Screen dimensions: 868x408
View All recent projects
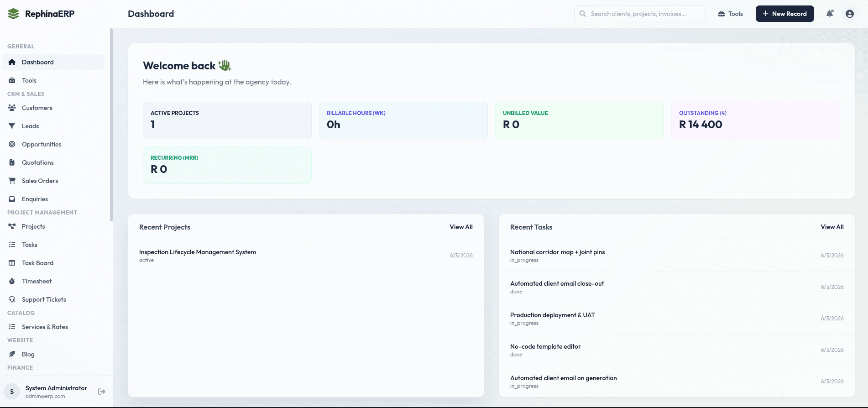pyautogui.click(x=461, y=227)
